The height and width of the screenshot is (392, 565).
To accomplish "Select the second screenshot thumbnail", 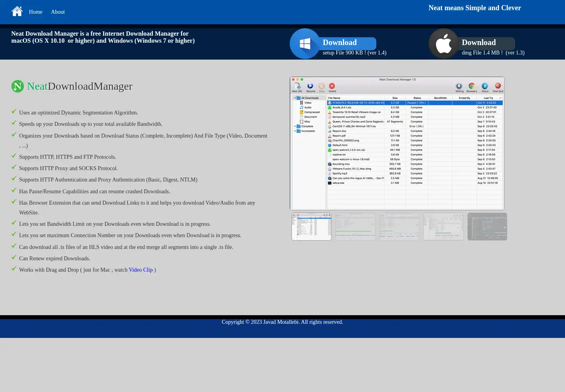I will click(x=355, y=227).
